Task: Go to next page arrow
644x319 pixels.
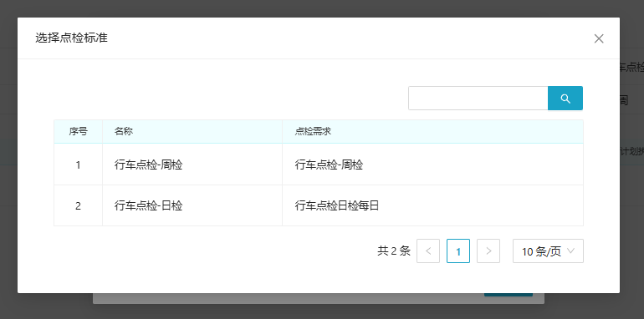Action: [488, 251]
